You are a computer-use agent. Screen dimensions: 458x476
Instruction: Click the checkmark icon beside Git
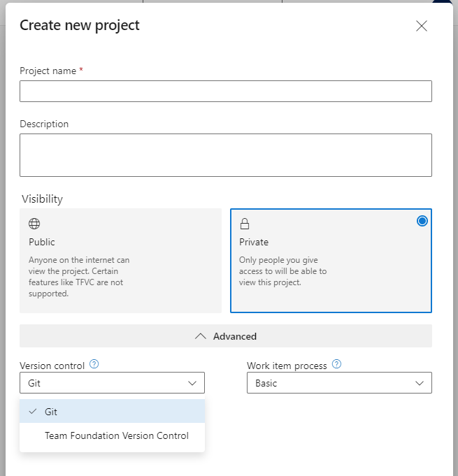pos(33,412)
